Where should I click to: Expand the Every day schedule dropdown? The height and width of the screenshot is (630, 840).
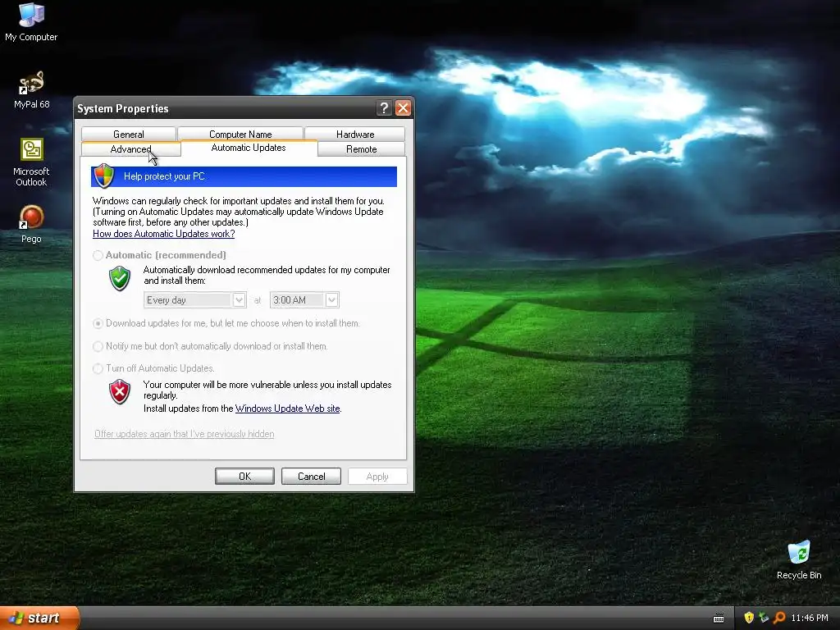point(239,300)
